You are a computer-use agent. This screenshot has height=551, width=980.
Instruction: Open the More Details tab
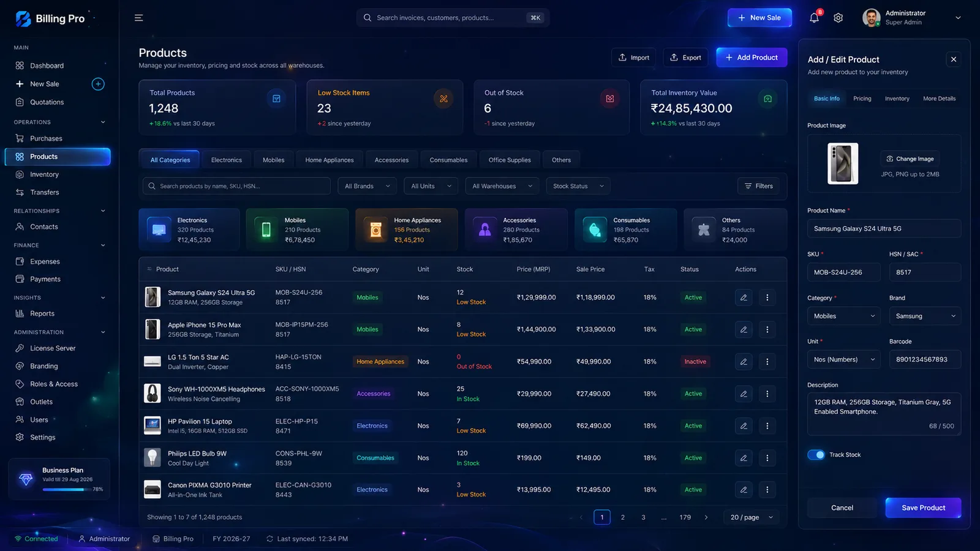(939, 99)
